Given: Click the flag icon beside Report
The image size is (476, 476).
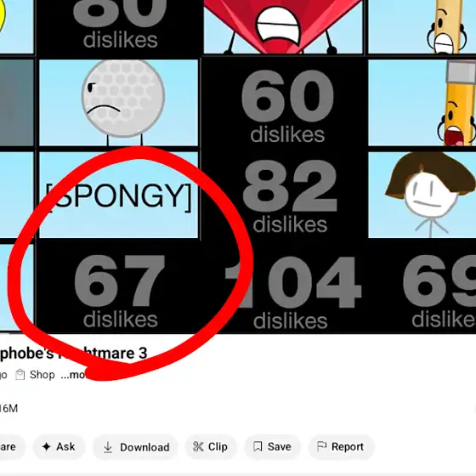Looking at the screenshot, I should tap(321, 446).
